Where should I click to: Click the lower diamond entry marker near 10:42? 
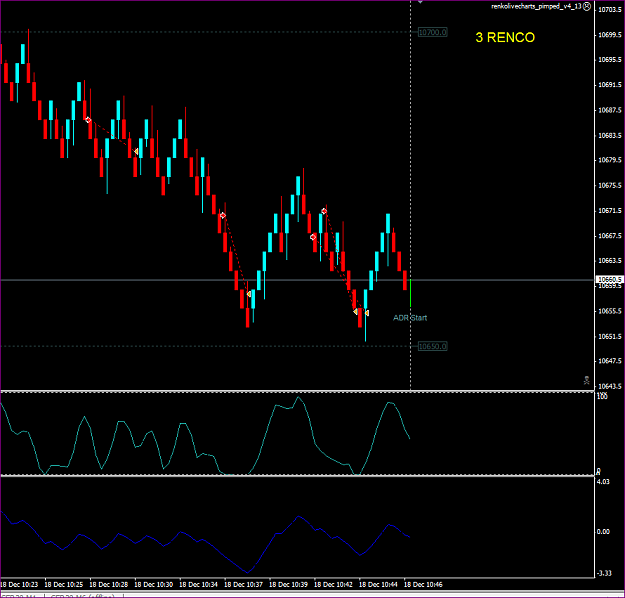coord(313,237)
